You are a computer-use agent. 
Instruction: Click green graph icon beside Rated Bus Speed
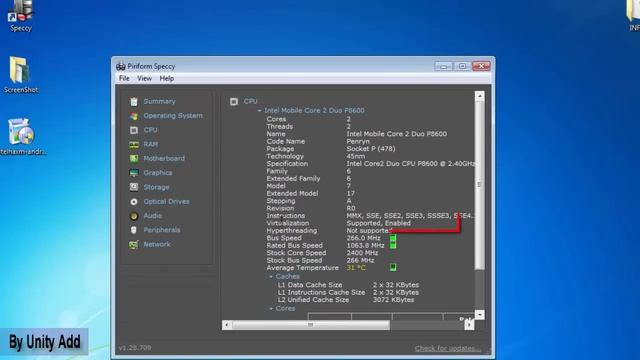393,245
